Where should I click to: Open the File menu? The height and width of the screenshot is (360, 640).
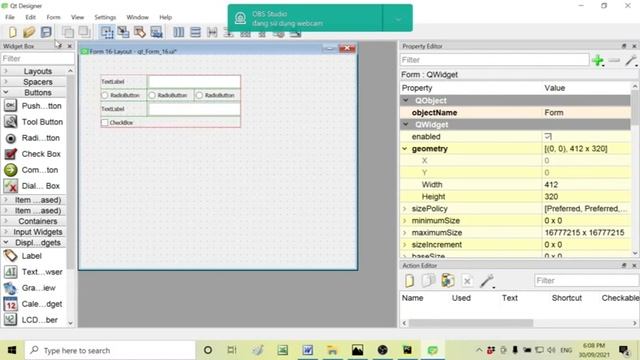point(10,17)
